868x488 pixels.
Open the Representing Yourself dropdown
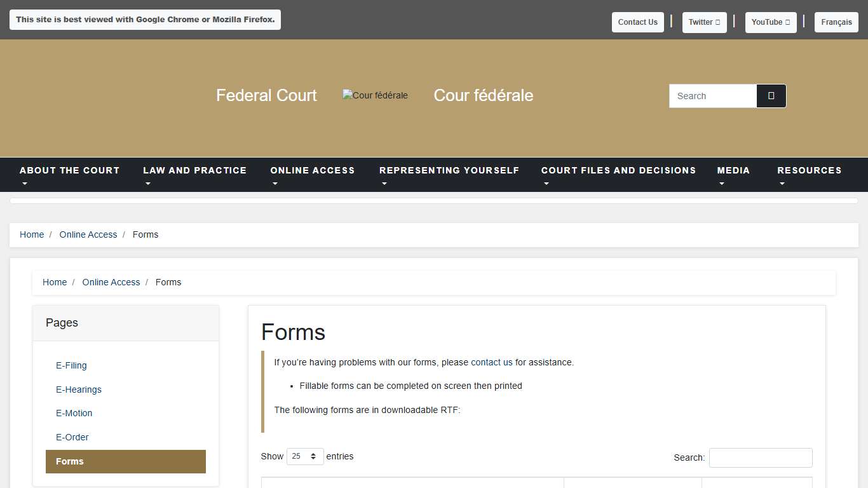click(x=384, y=184)
